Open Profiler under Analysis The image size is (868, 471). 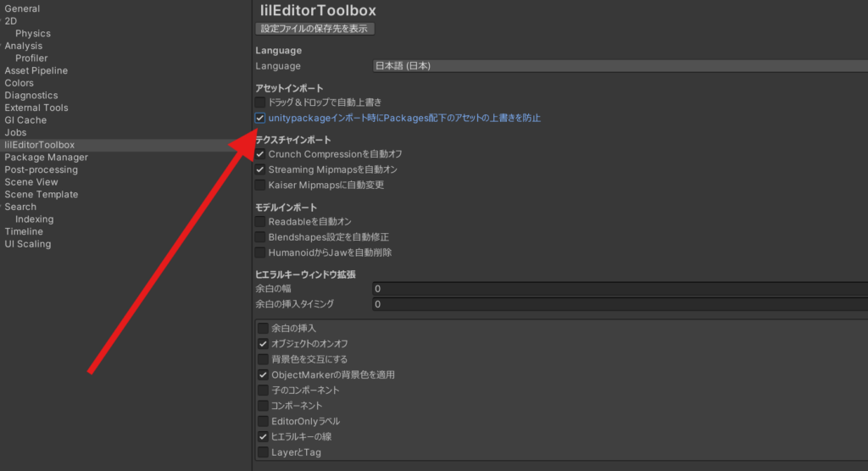point(31,58)
